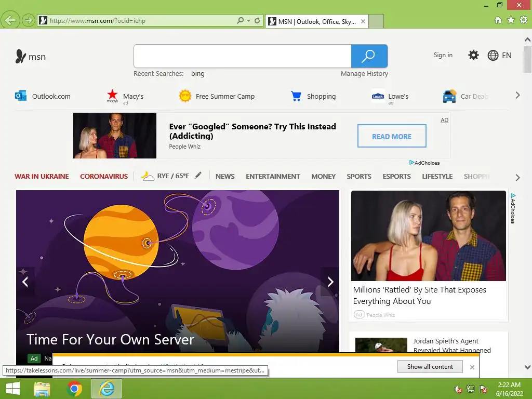Open MSN page settings gear
Viewport: 532px width, 399px height.
click(x=473, y=55)
